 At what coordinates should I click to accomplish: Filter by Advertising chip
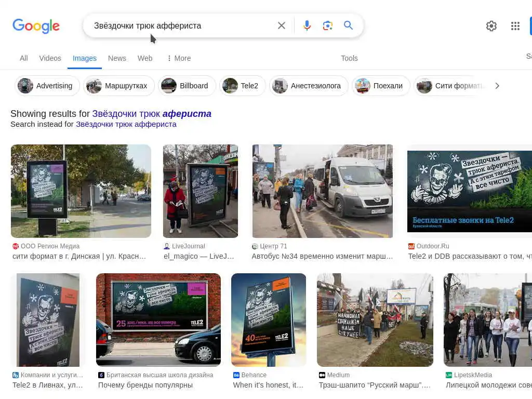tap(47, 86)
